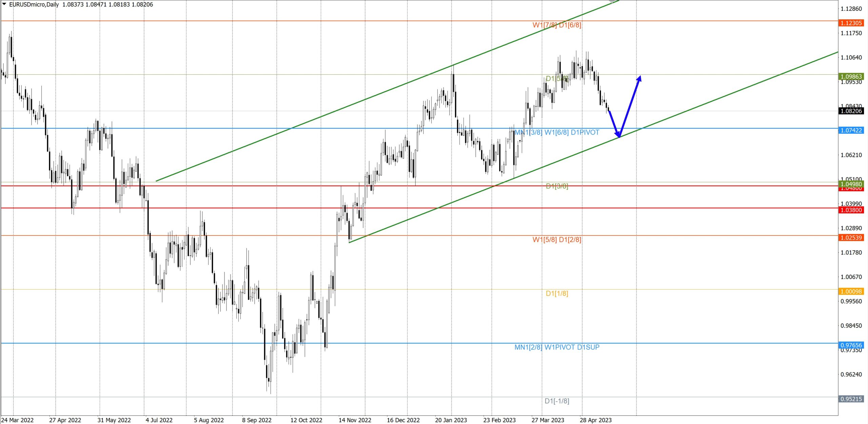Open the chart menu triangle beside EURUSDmicro
The width and height of the screenshot is (868, 424).
tap(4, 4)
